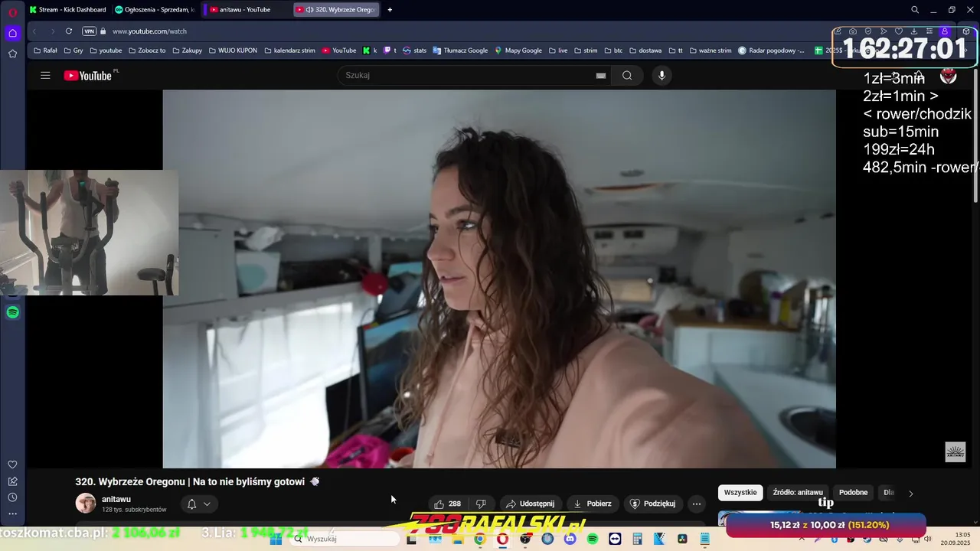Open the on-screen keyboard in search box

(601, 75)
